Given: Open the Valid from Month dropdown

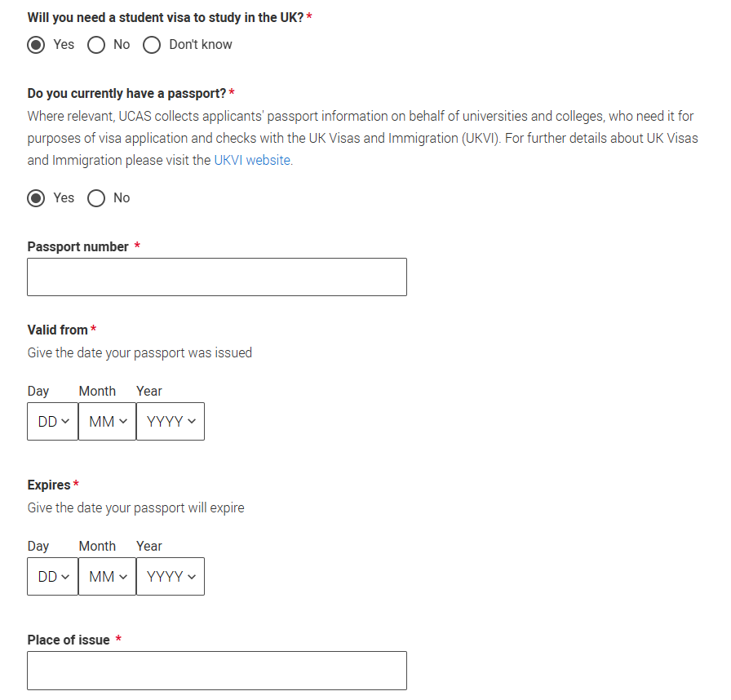Looking at the screenshot, I should point(107,422).
